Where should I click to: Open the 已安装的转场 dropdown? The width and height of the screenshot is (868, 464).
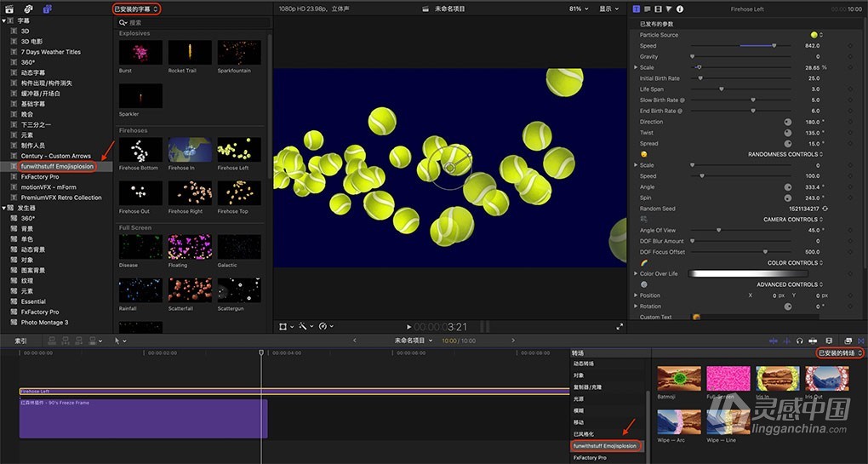[839, 352]
